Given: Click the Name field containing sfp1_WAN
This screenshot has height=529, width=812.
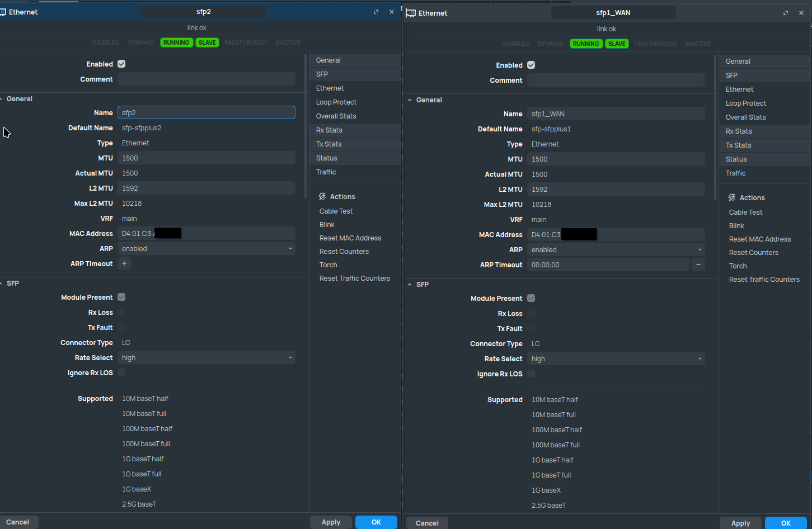Looking at the screenshot, I should (x=616, y=114).
